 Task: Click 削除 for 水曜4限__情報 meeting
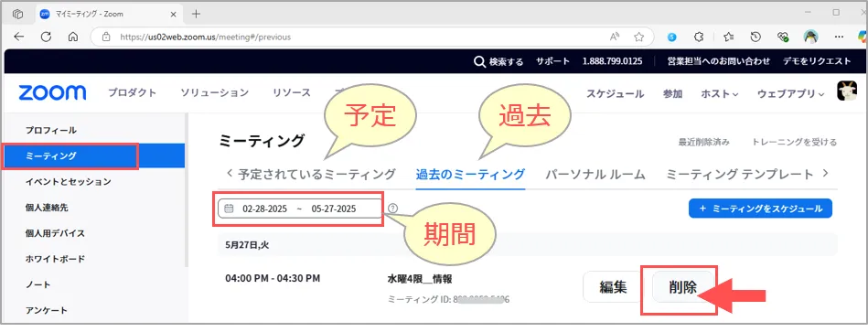coord(682,287)
